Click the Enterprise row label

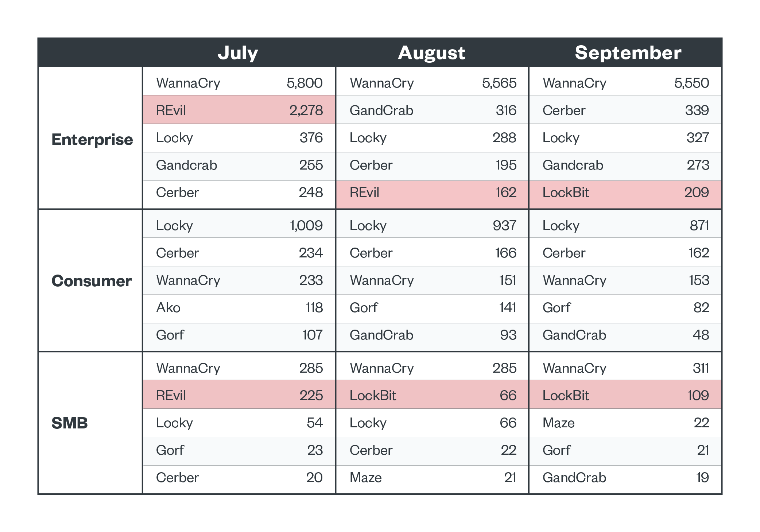coord(92,140)
